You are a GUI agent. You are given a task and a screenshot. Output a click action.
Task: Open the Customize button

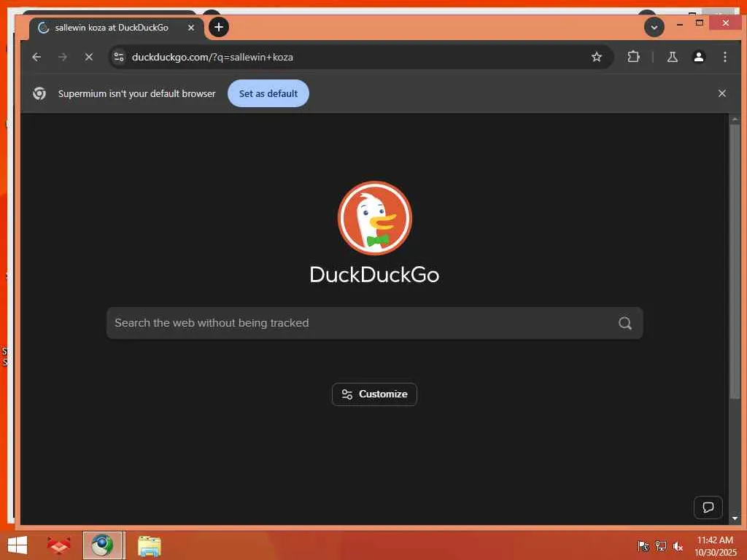click(x=374, y=394)
